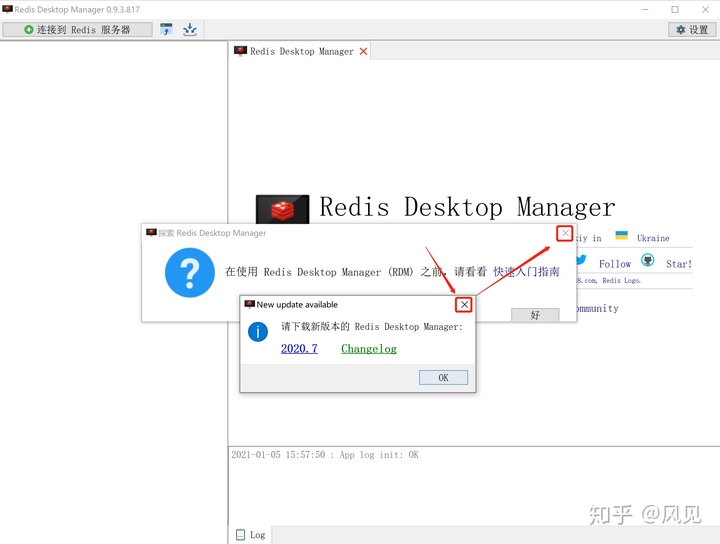Click the import connections toolbar icon
The width and height of the screenshot is (720, 544).
click(166, 29)
